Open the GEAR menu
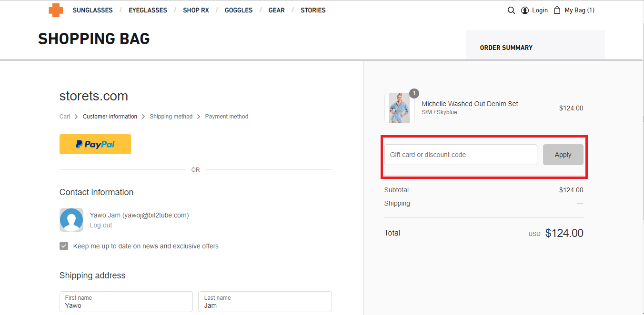 click(277, 10)
